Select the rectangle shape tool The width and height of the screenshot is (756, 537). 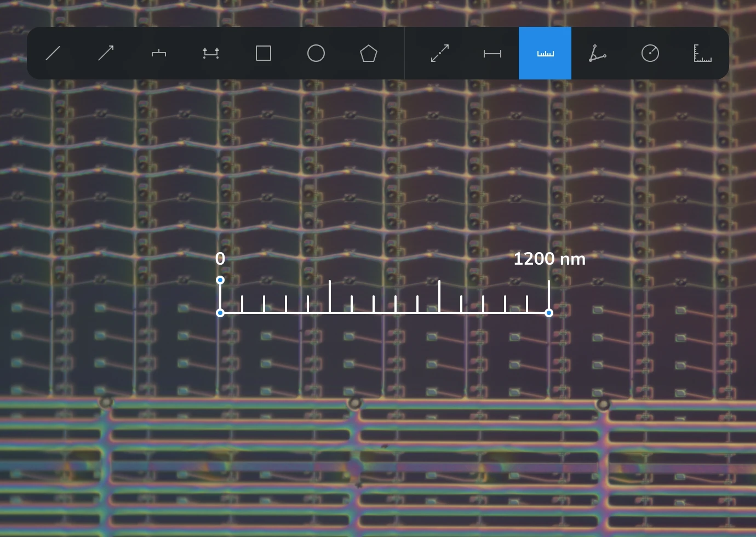[x=264, y=53]
